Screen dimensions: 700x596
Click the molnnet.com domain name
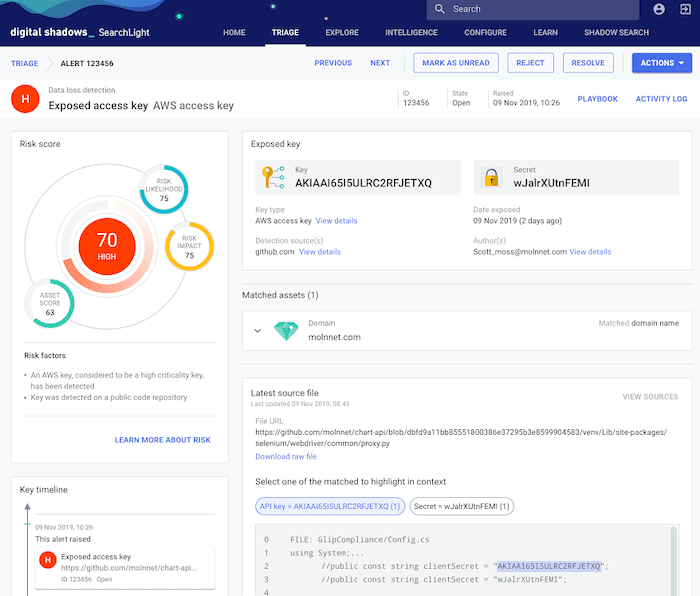click(x=334, y=337)
